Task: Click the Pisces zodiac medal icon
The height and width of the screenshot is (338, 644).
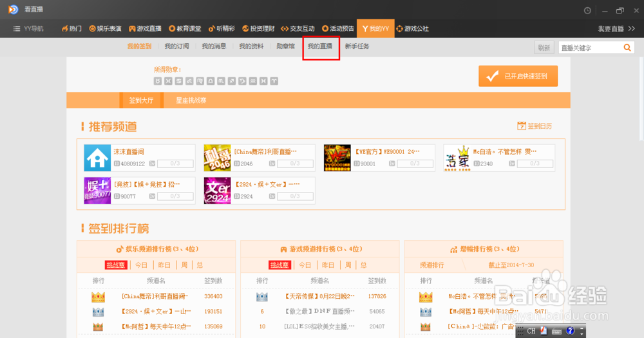Action: [263, 81]
